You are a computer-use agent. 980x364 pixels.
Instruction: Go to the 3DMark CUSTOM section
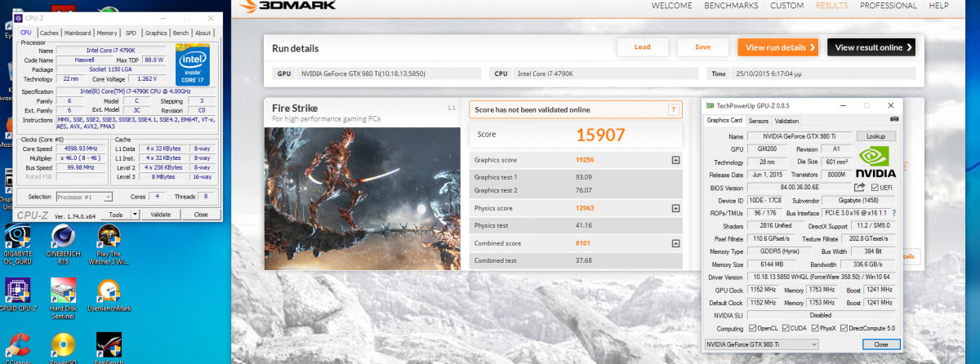(787, 6)
